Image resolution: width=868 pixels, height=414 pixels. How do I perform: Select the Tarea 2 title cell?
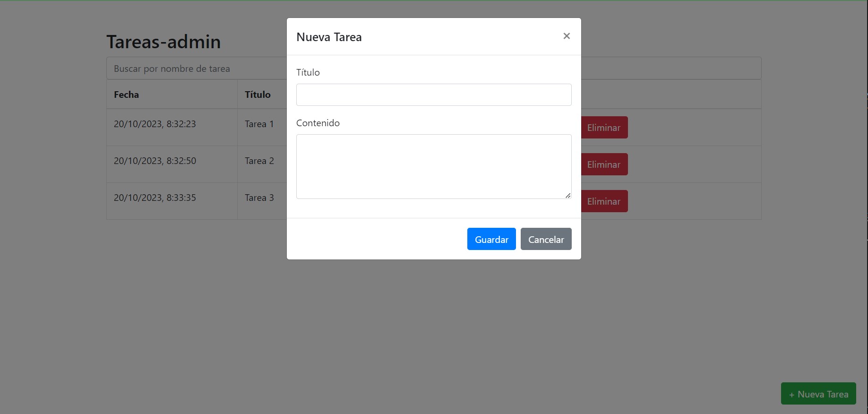pyautogui.click(x=259, y=161)
